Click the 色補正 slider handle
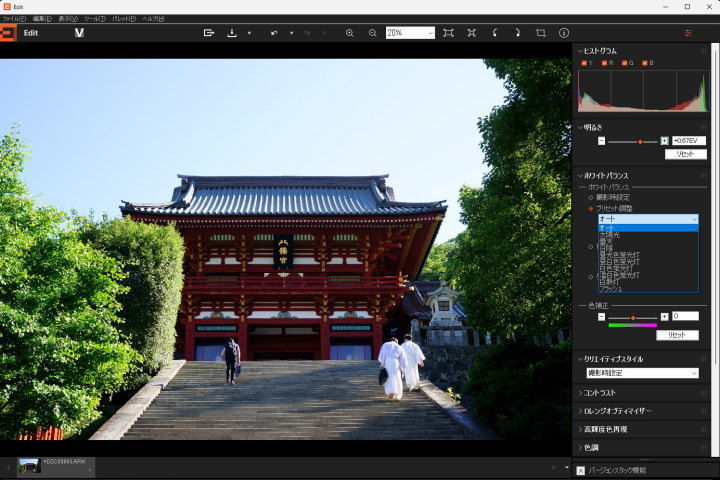720x480 pixels. 633,318
